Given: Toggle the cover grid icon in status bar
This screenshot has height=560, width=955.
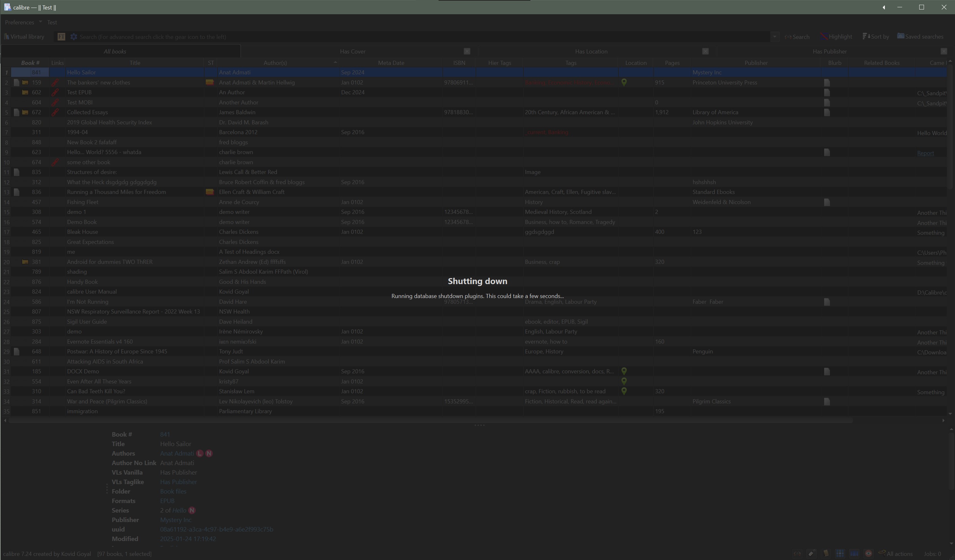Looking at the screenshot, I should pos(840,554).
